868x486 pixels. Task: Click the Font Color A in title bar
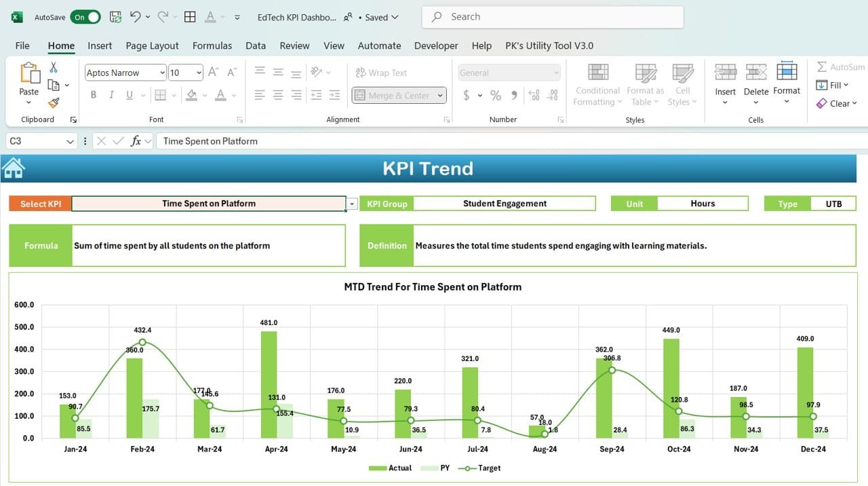[210, 17]
